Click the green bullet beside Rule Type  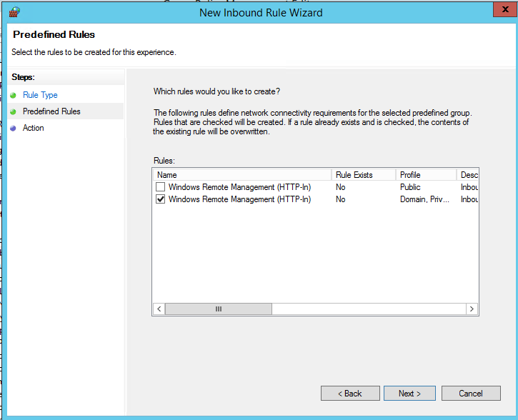(13, 95)
